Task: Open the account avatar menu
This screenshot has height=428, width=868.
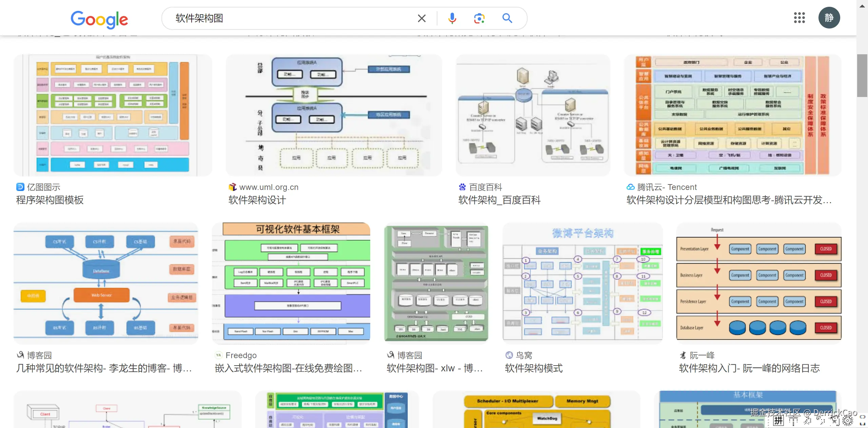Action: pos(829,18)
